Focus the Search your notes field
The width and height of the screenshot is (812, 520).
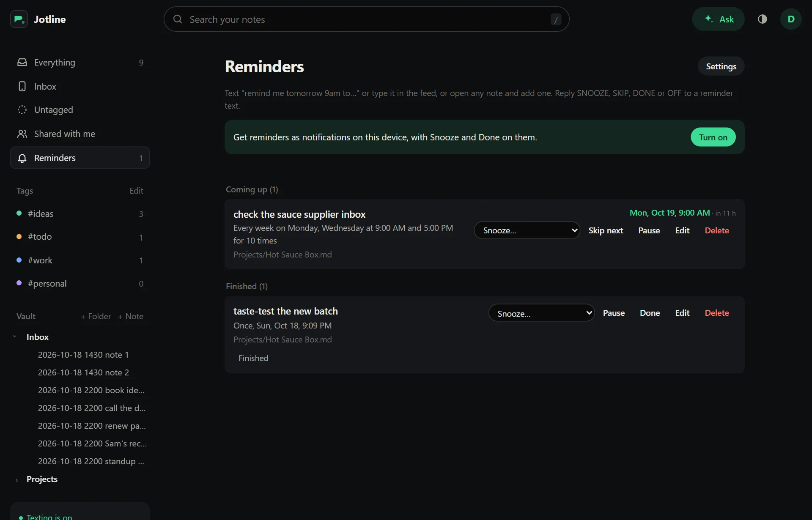tap(366, 19)
